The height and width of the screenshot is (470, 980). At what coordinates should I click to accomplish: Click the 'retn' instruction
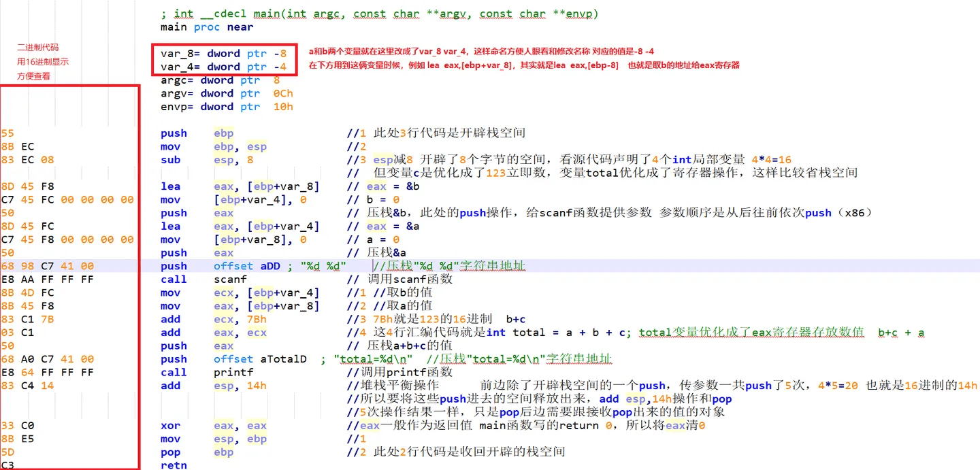(174, 465)
